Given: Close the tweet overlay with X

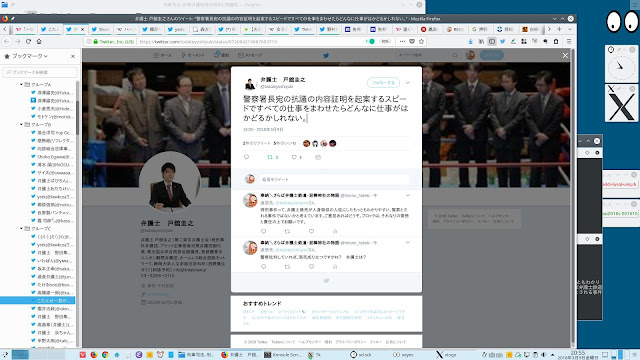Looking at the screenshot, I should point(565,56).
